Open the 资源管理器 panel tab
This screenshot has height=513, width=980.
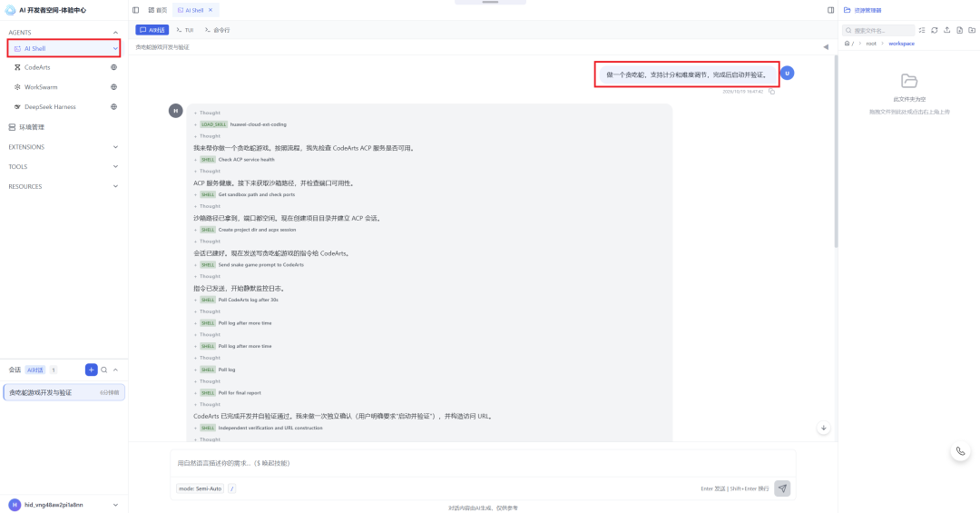coord(863,10)
